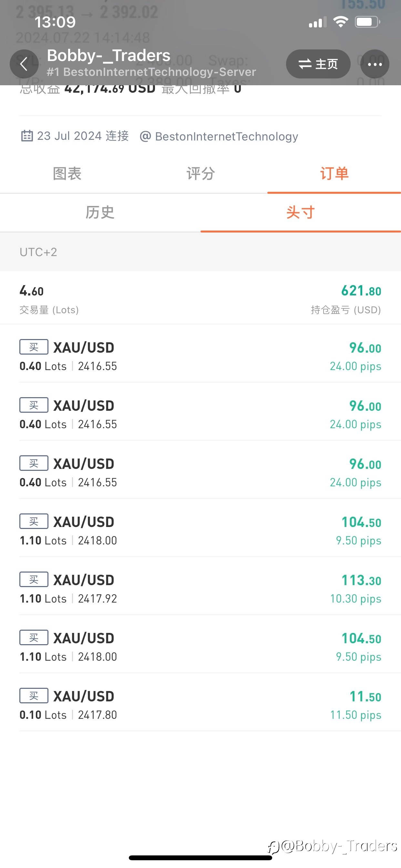Open the 历史 sub-tab

[100, 212]
